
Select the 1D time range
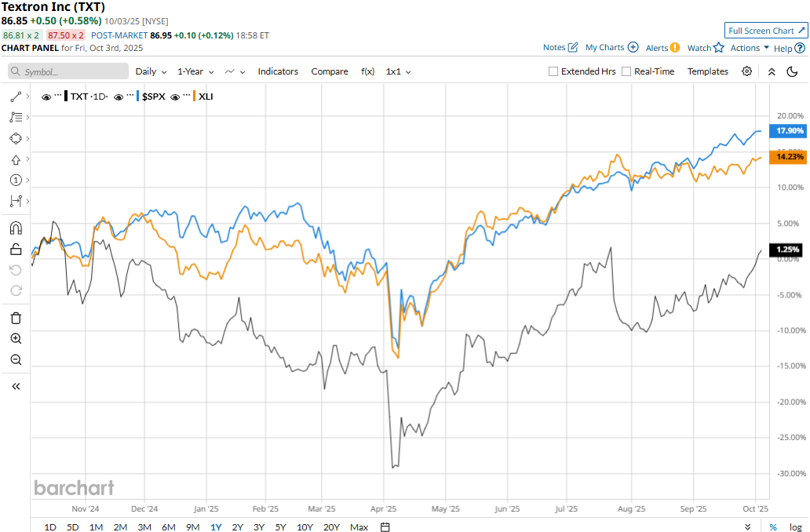point(50,527)
